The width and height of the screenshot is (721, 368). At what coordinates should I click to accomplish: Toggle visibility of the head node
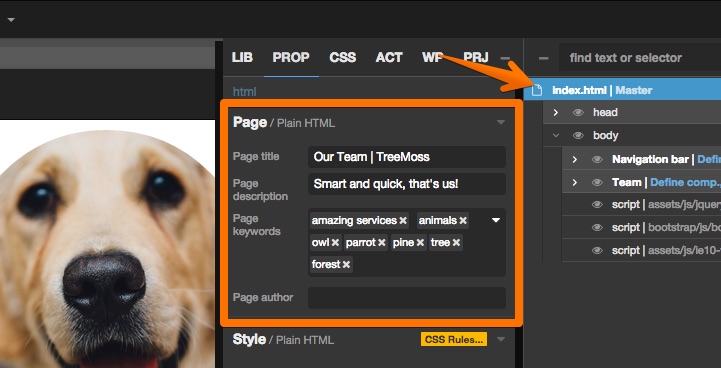pyautogui.click(x=578, y=113)
